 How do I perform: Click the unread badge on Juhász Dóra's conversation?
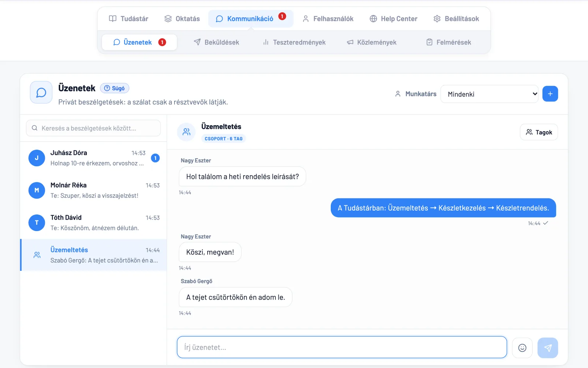(x=155, y=158)
